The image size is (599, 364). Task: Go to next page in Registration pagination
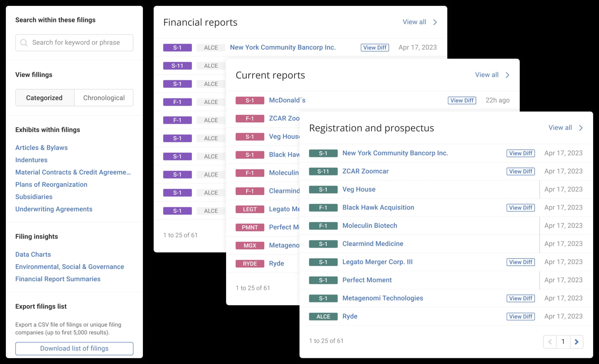pyautogui.click(x=577, y=342)
